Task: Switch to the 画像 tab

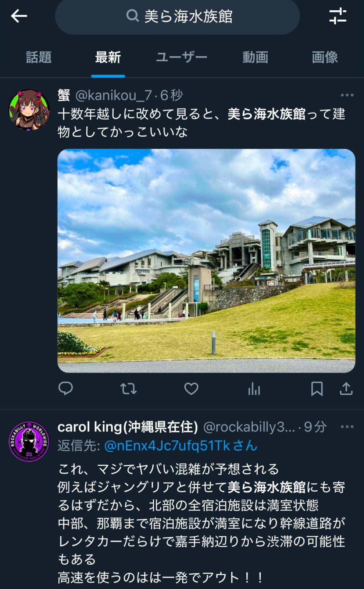Action: (325, 57)
